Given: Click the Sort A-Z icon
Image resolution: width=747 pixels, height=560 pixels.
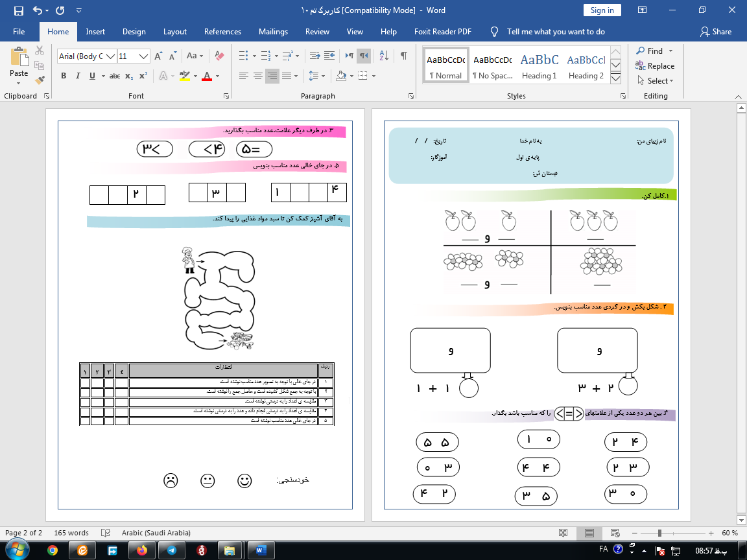Looking at the screenshot, I should pos(383,56).
